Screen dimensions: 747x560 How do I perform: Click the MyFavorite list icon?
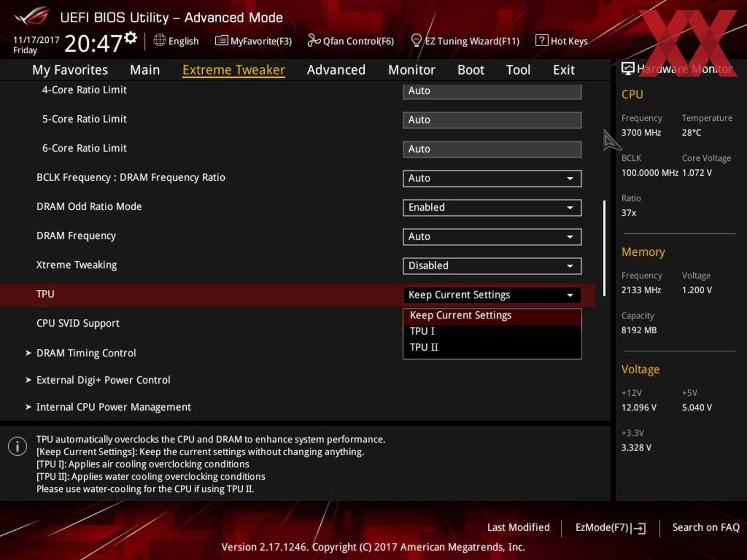pyautogui.click(x=221, y=41)
